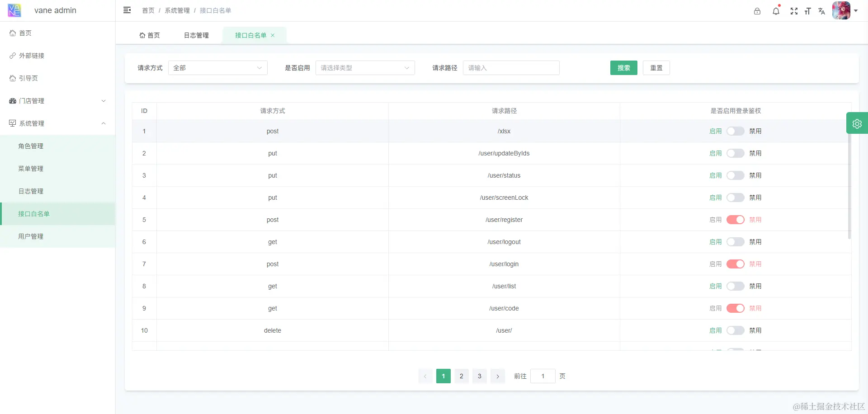Image resolution: width=868 pixels, height=414 pixels.
Task: Open 日志管理 sidebar submenu item
Action: click(x=57, y=191)
